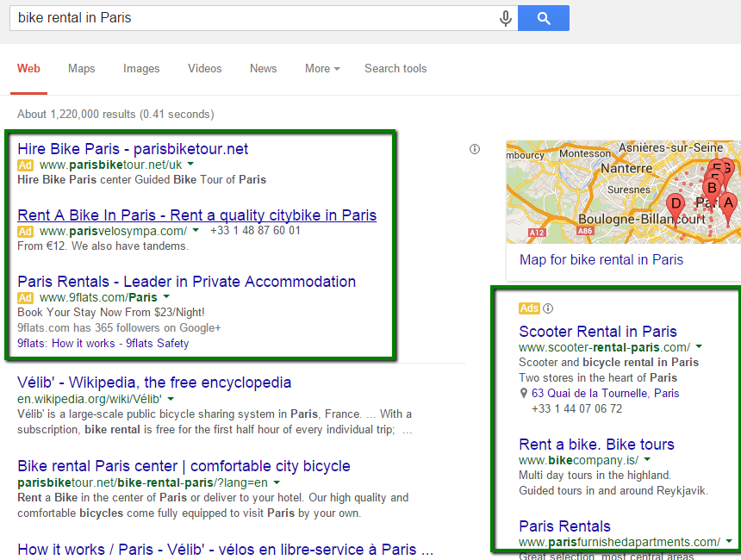Open 'Bike rental Paris center' result
Viewport: 741px width, 560px height.
click(x=184, y=466)
